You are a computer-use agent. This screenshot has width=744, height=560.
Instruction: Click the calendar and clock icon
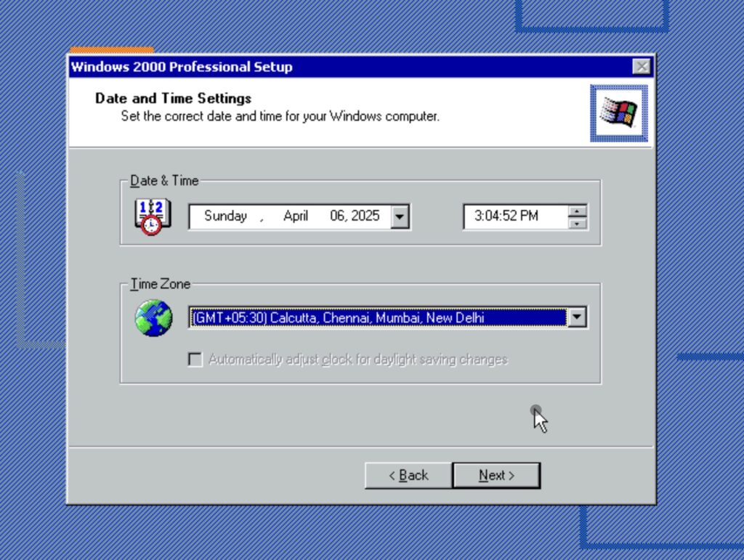[153, 216]
